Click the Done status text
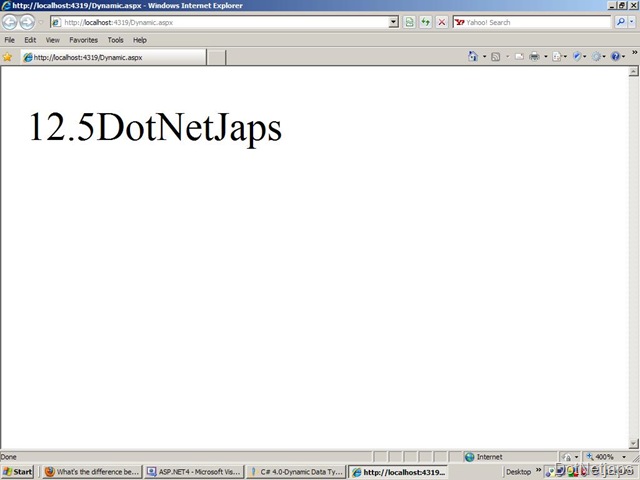This screenshot has height=480, width=640. (x=9, y=457)
